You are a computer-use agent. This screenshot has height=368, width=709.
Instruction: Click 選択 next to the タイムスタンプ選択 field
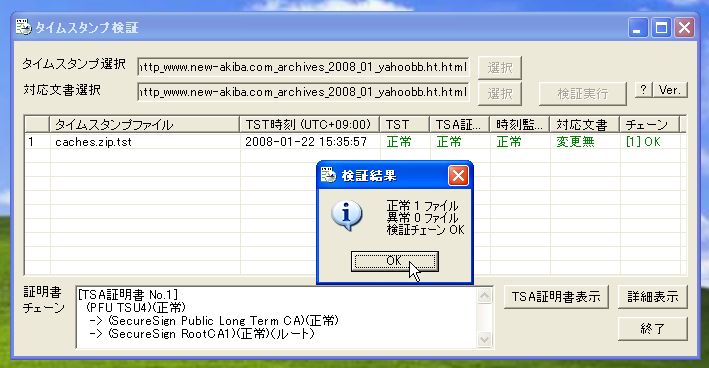[500, 67]
